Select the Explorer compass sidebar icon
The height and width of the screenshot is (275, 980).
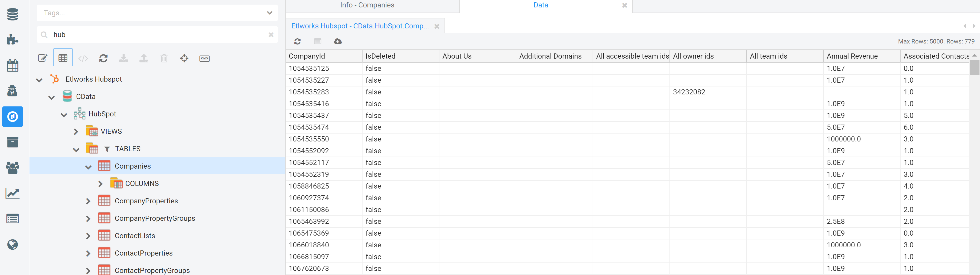pyautogui.click(x=13, y=117)
